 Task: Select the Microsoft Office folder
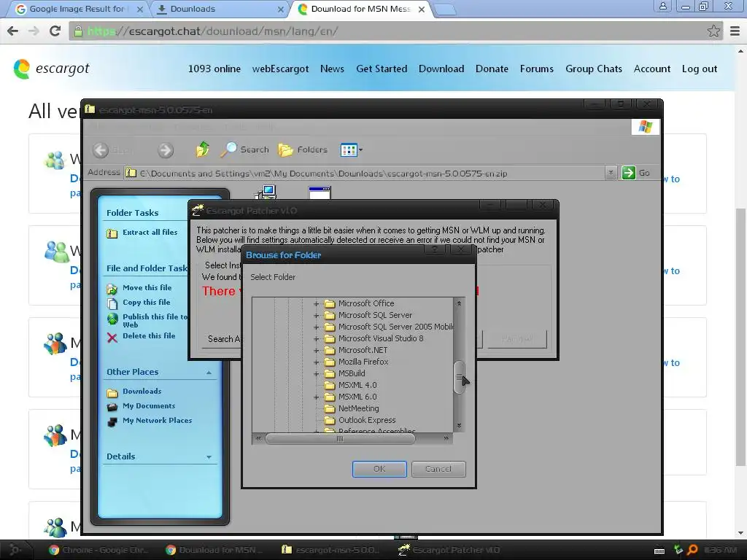click(366, 303)
